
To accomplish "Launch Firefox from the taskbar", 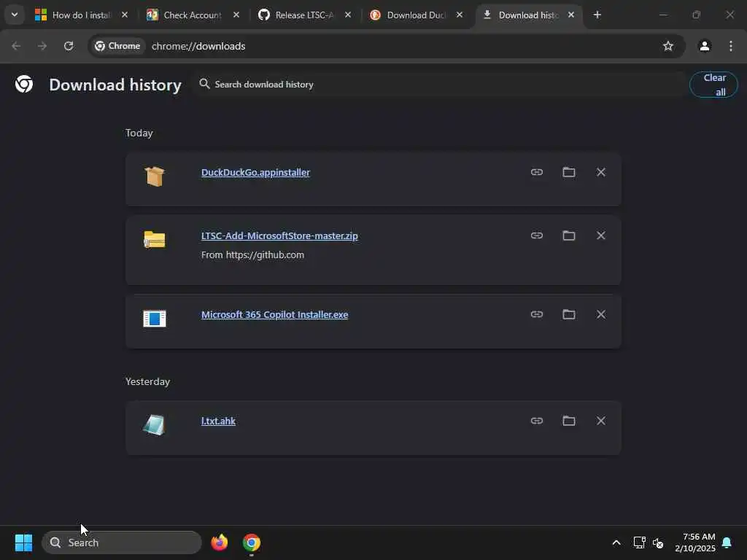I will pos(219,542).
